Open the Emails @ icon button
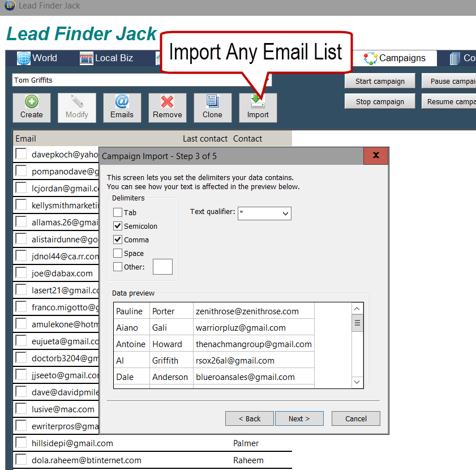476x470 pixels. click(122, 102)
